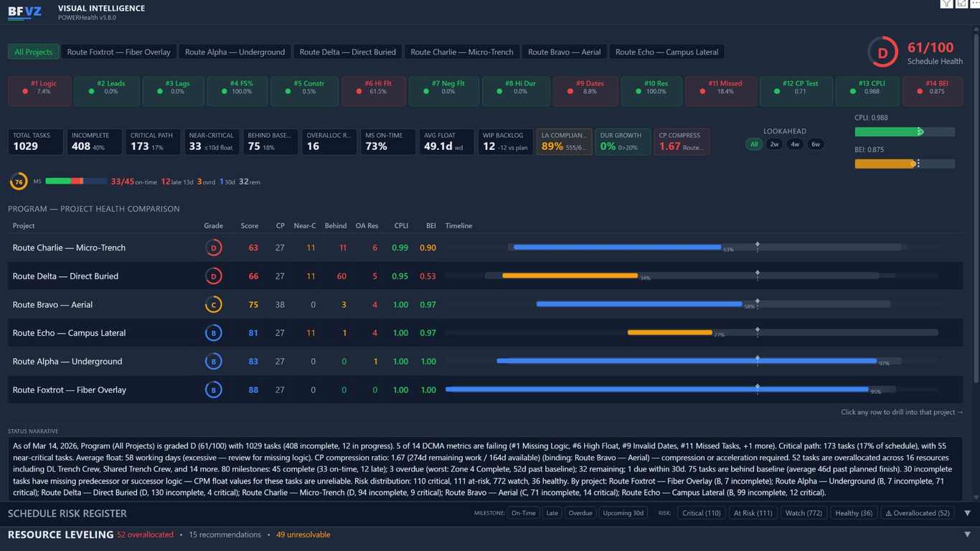The image size is (980, 551).
Task: Click the BEI 0.875 progress bar
Action: (904, 164)
